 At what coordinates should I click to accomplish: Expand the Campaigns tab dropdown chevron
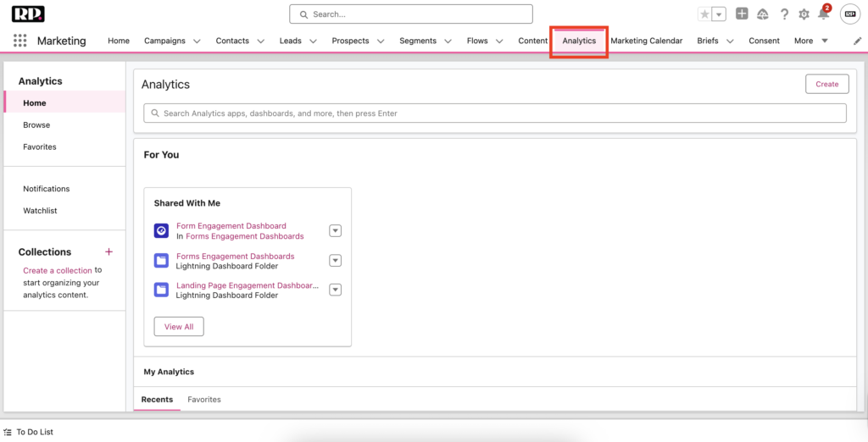pyautogui.click(x=197, y=41)
